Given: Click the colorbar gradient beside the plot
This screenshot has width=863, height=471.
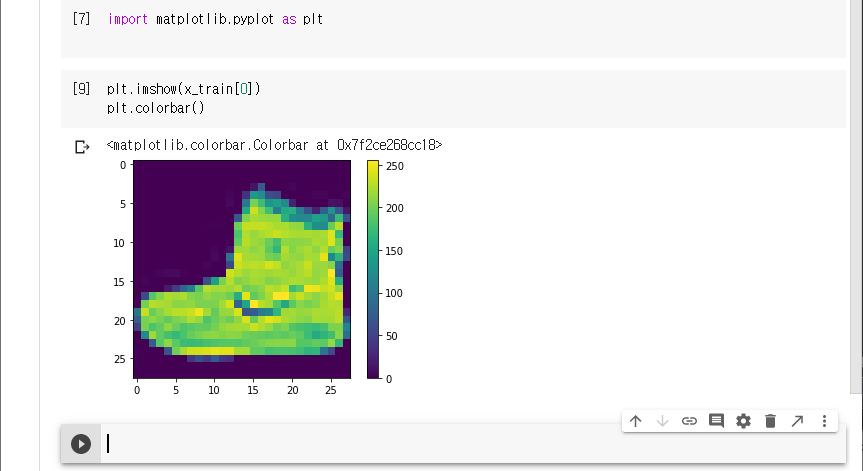Looking at the screenshot, I should (x=373, y=269).
